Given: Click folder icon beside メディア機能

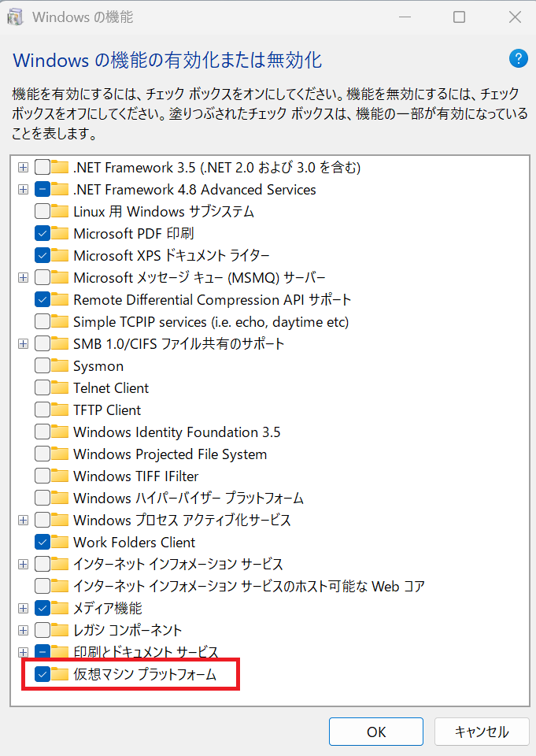Looking at the screenshot, I should point(60,608).
